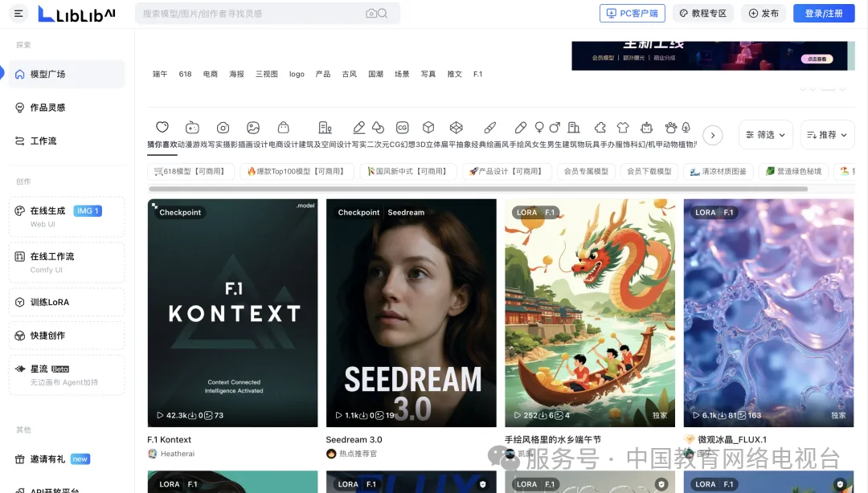
Task: Select the male symbol 男生 icon
Action: [555, 128]
